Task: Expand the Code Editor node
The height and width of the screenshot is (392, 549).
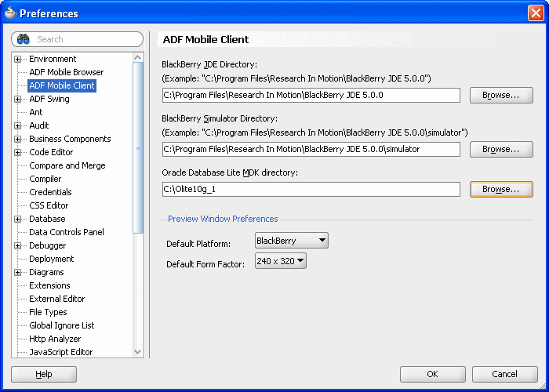Action: tap(17, 152)
